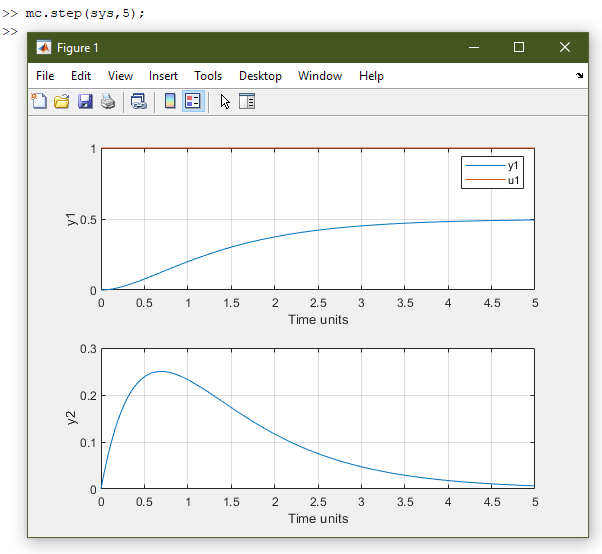Select the Edit Plot arrow tool
This screenshot has height=554, width=602.
pos(225,102)
